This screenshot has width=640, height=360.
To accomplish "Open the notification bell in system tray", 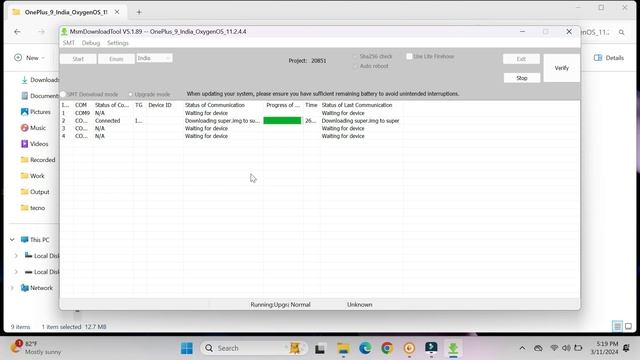I will tap(626, 348).
